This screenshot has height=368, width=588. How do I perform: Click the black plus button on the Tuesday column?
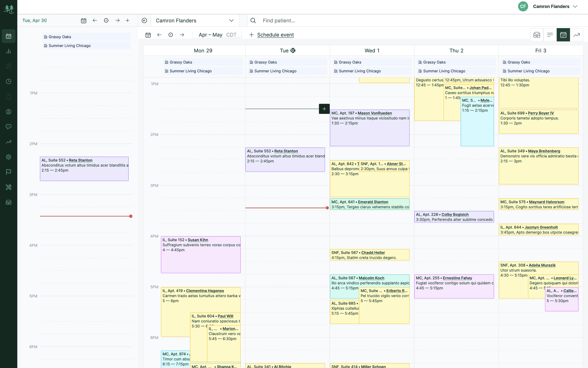[x=324, y=109]
